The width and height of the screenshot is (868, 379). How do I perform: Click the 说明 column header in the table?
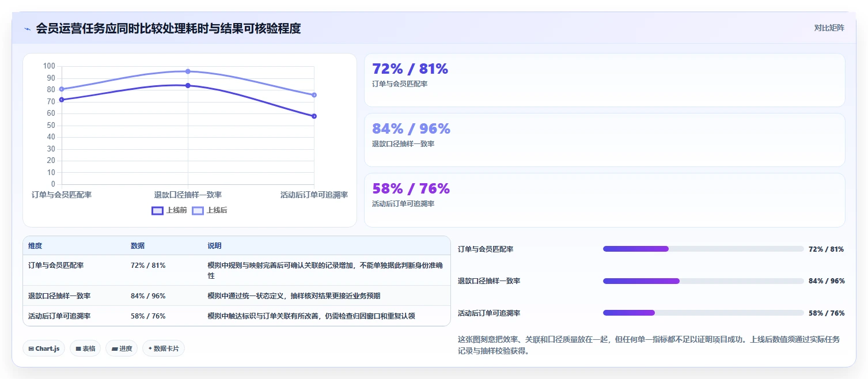click(214, 246)
